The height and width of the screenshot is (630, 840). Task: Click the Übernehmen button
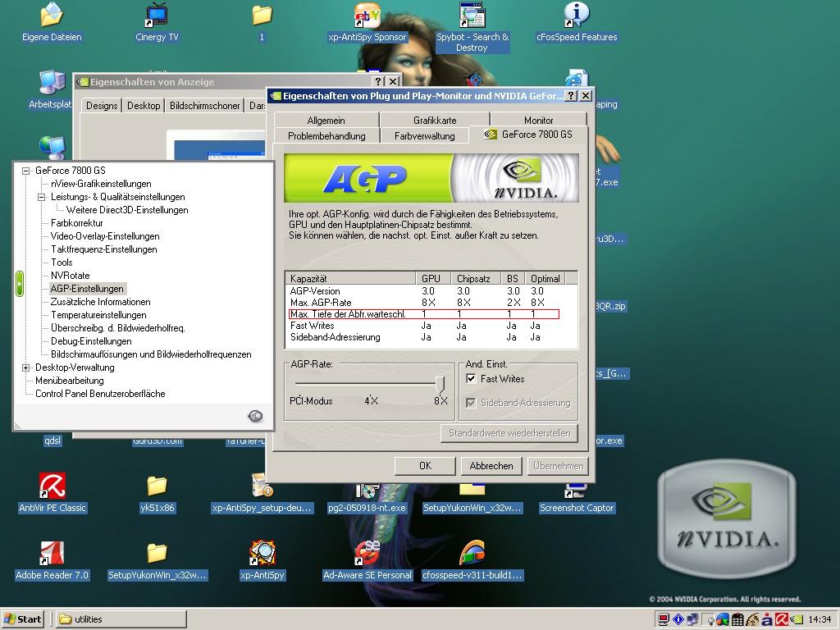[x=558, y=466]
